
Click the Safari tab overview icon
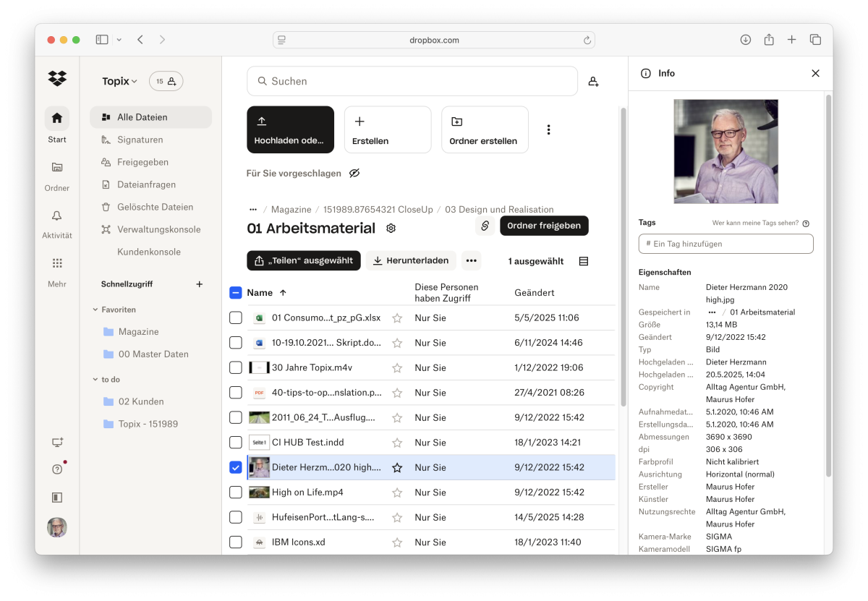coord(815,40)
